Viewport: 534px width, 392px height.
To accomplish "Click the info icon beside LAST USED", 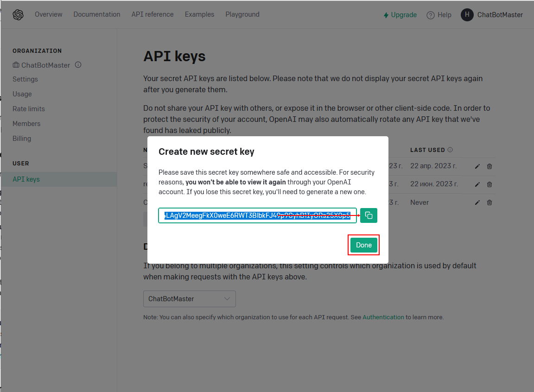I will coord(450,150).
